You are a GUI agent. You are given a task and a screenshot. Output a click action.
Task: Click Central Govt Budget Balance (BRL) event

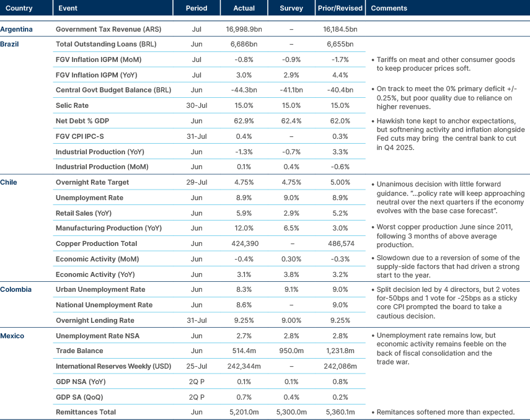113,90
